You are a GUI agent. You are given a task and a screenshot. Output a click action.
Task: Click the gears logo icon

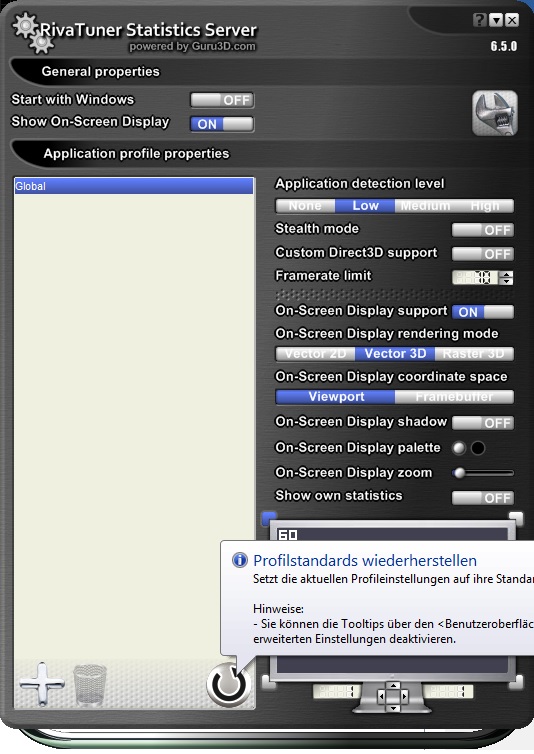tap(31, 33)
